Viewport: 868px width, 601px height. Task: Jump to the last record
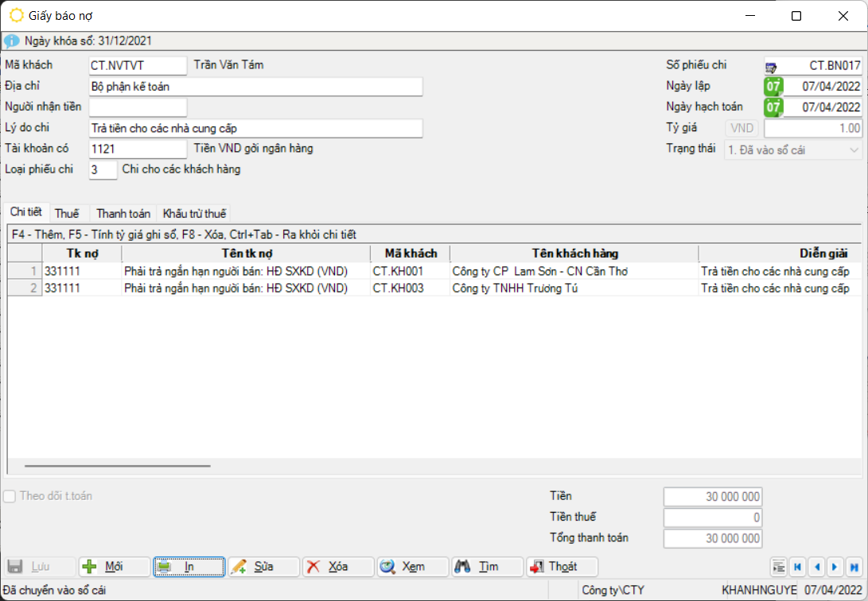coord(854,567)
